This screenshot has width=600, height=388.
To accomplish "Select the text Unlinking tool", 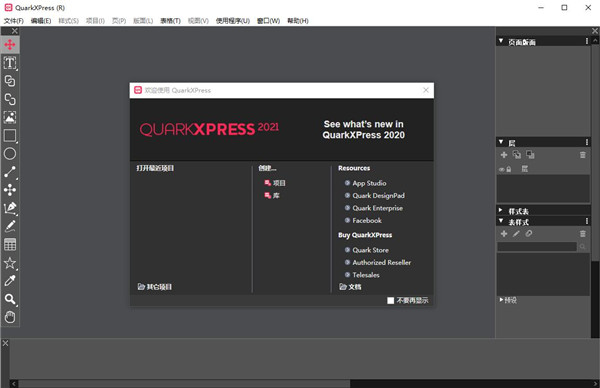I will (x=10, y=99).
